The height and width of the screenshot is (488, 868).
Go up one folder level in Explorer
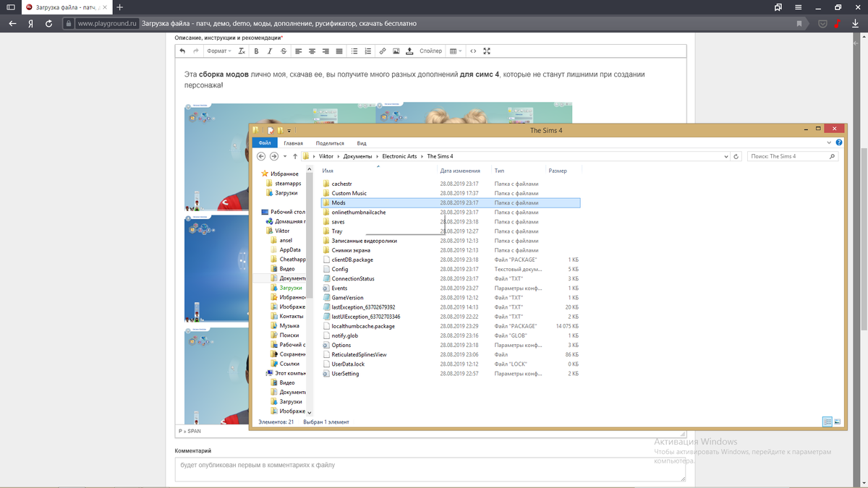tap(295, 156)
